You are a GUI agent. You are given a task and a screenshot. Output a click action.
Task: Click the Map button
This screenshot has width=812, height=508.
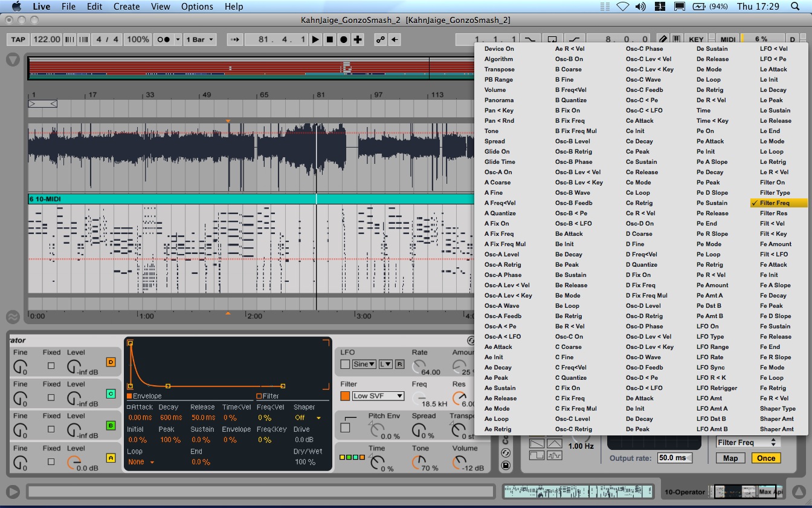[x=730, y=458]
